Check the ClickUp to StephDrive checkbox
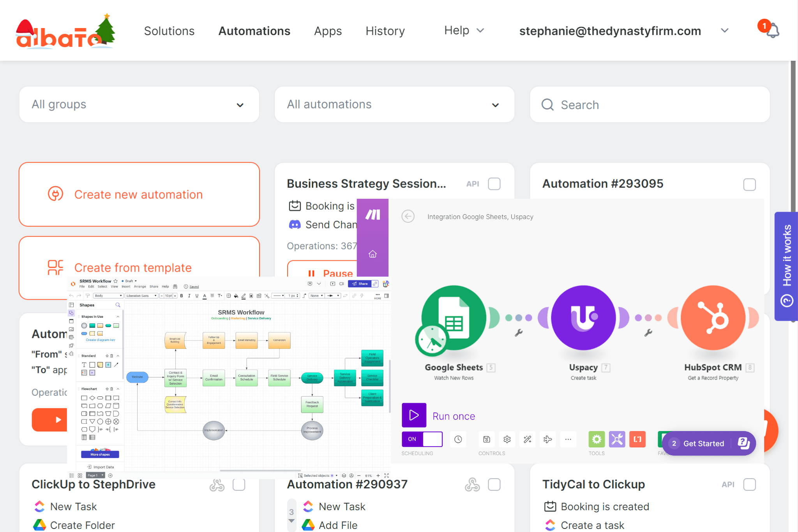This screenshot has width=798, height=532. tap(239, 484)
